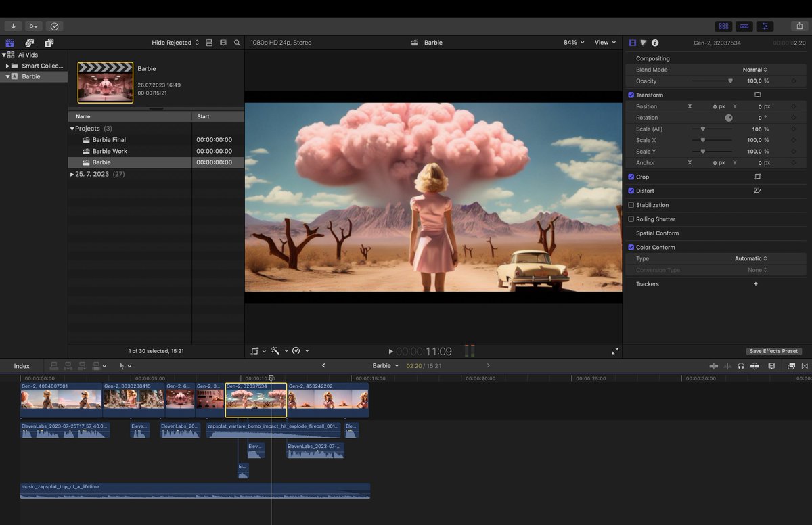Add a Position keyframe diamond

pyautogui.click(x=794, y=106)
